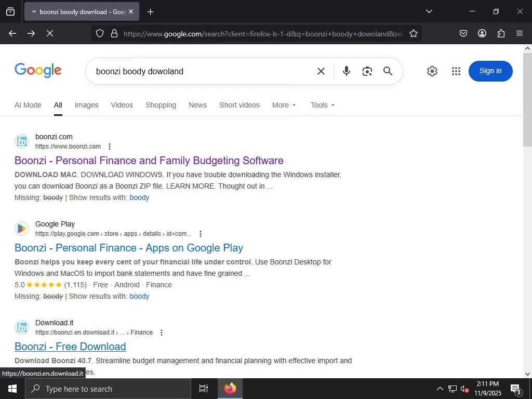Click the magnifier search submit icon
This screenshot has height=399, width=532.
(388, 71)
